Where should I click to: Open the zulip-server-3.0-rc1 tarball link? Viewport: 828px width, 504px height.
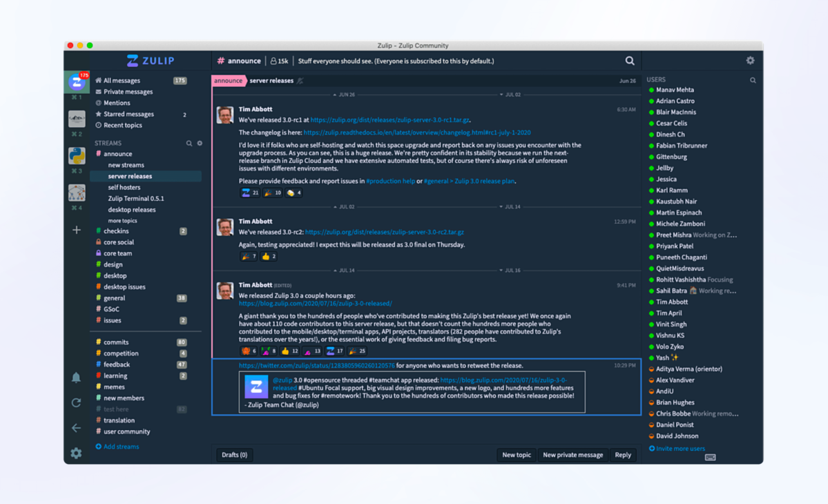coord(389,120)
